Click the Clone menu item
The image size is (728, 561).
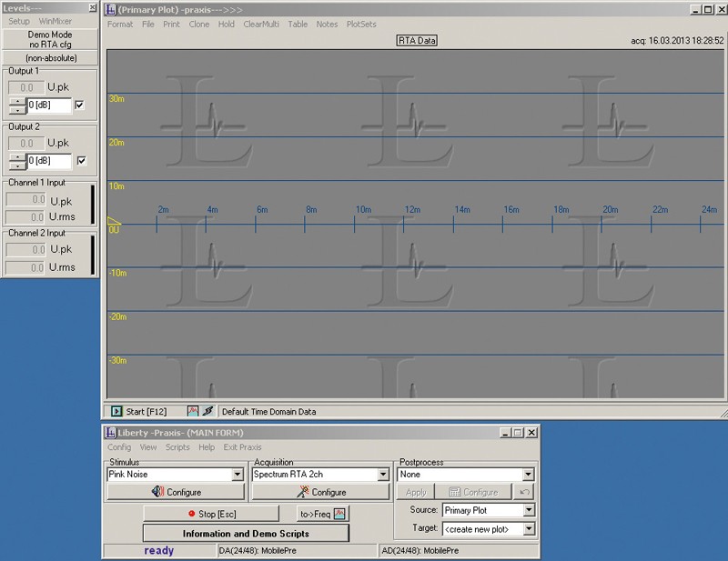click(x=199, y=25)
